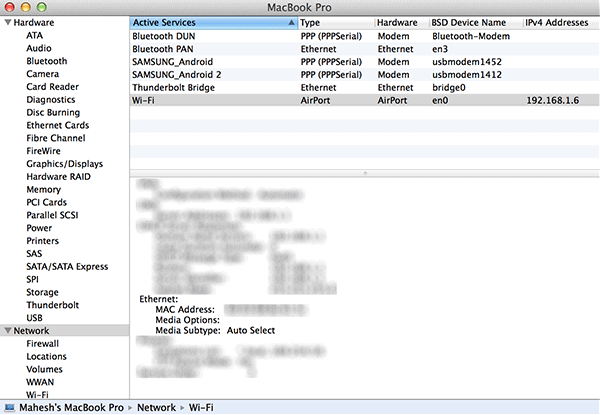Select Ethernet Cards entry
This screenshot has width=600, height=415.
click(x=57, y=125)
